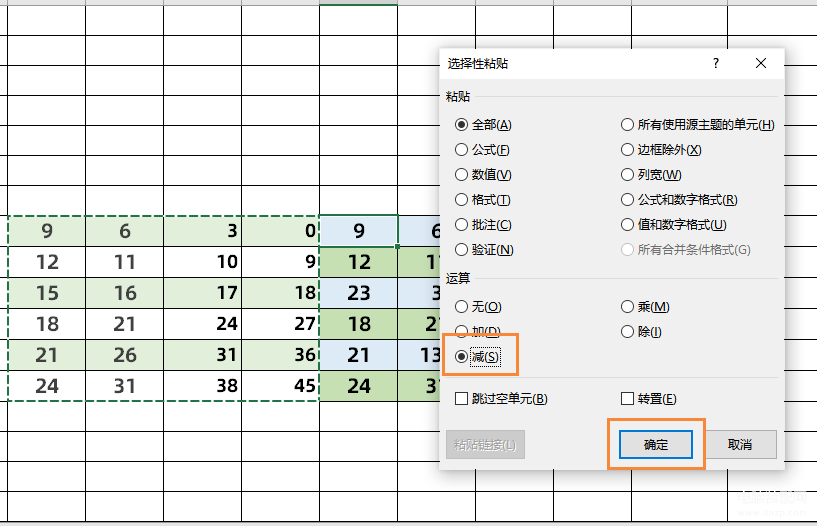This screenshot has height=526, width=817.
Task: Click the 粘贴链接(L) paste link button
Action: tap(485, 445)
